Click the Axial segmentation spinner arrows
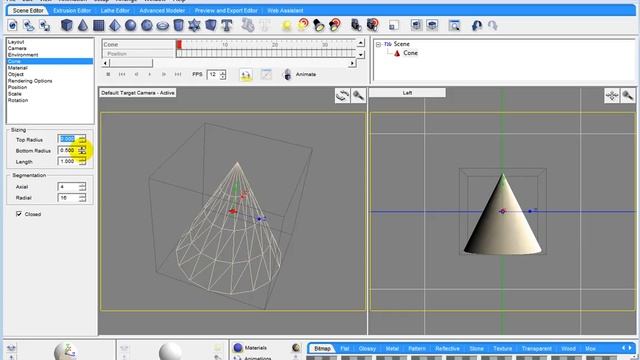640x360 pixels. pyautogui.click(x=82, y=187)
